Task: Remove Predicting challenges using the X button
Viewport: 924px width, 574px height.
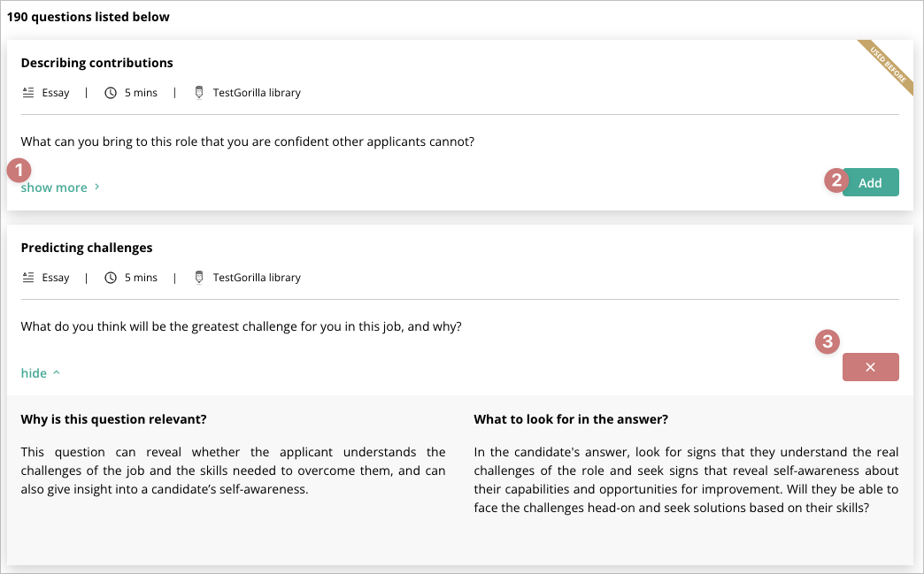Action: pyautogui.click(x=870, y=366)
